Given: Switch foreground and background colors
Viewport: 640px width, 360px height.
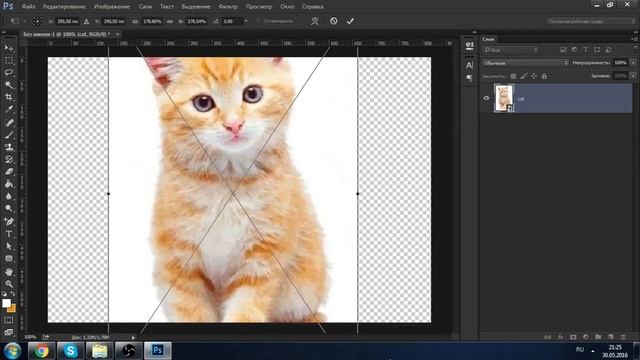Looking at the screenshot, I should point(13,293).
